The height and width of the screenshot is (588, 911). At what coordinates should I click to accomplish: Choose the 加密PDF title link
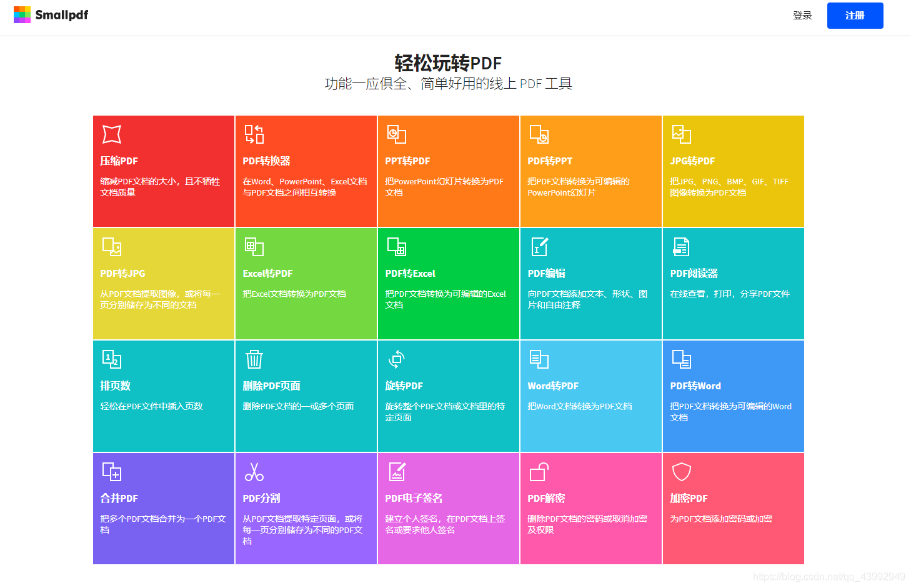click(x=689, y=499)
